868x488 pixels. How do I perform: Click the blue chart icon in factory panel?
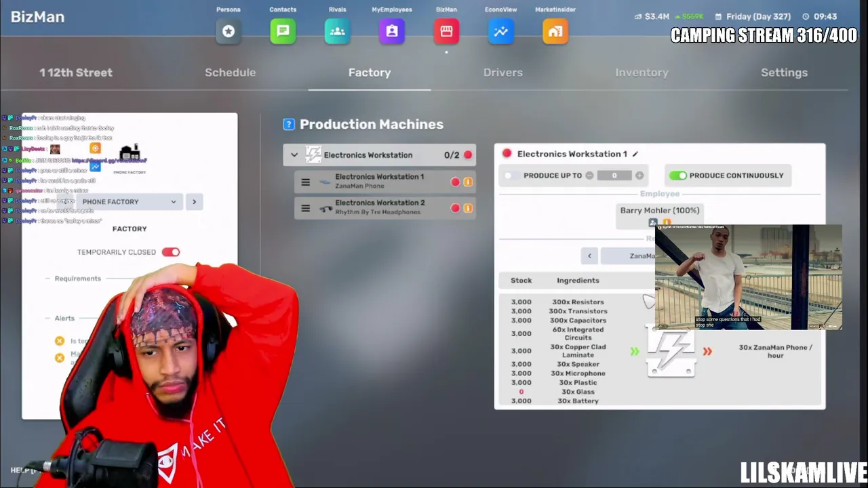pyautogui.click(x=95, y=167)
